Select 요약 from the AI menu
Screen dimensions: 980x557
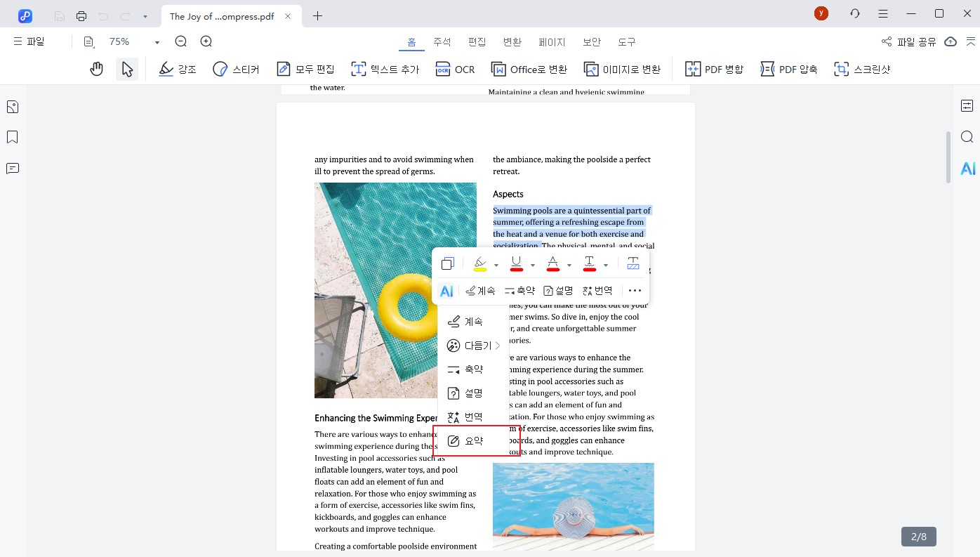click(474, 441)
